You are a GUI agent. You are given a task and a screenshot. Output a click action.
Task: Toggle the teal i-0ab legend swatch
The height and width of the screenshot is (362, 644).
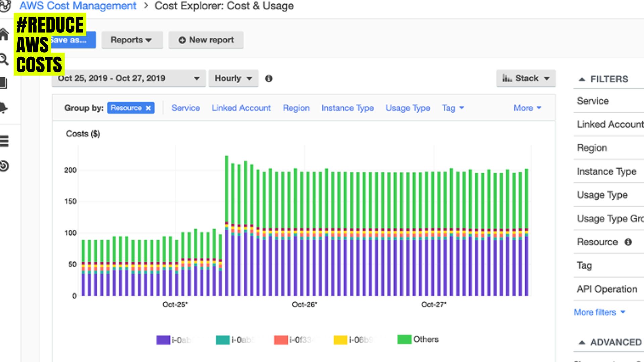pos(223,340)
